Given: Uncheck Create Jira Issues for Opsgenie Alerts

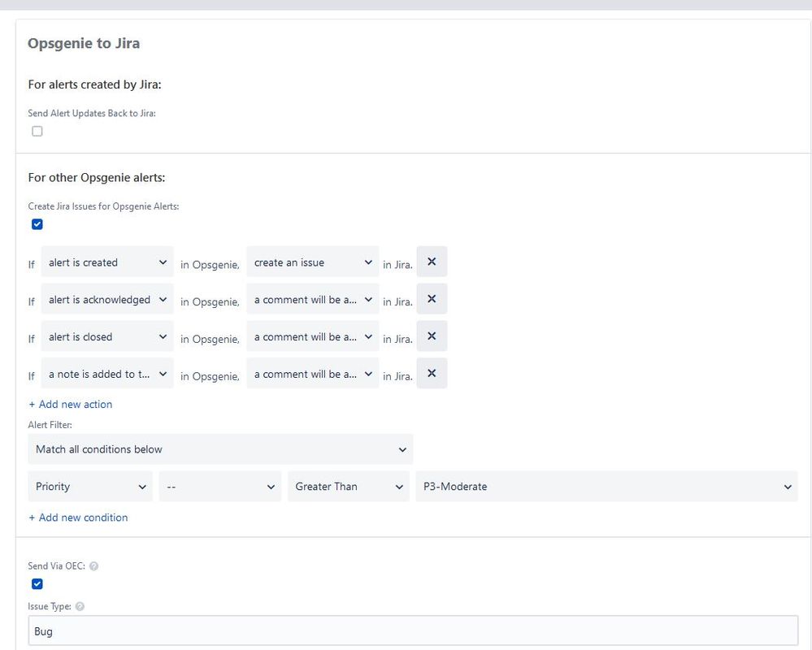Looking at the screenshot, I should [37, 224].
